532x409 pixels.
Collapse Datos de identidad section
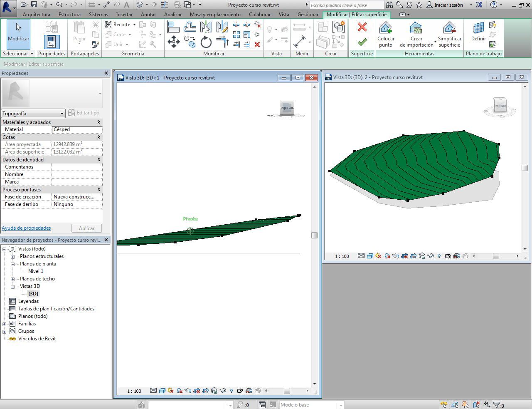[99, 160]
